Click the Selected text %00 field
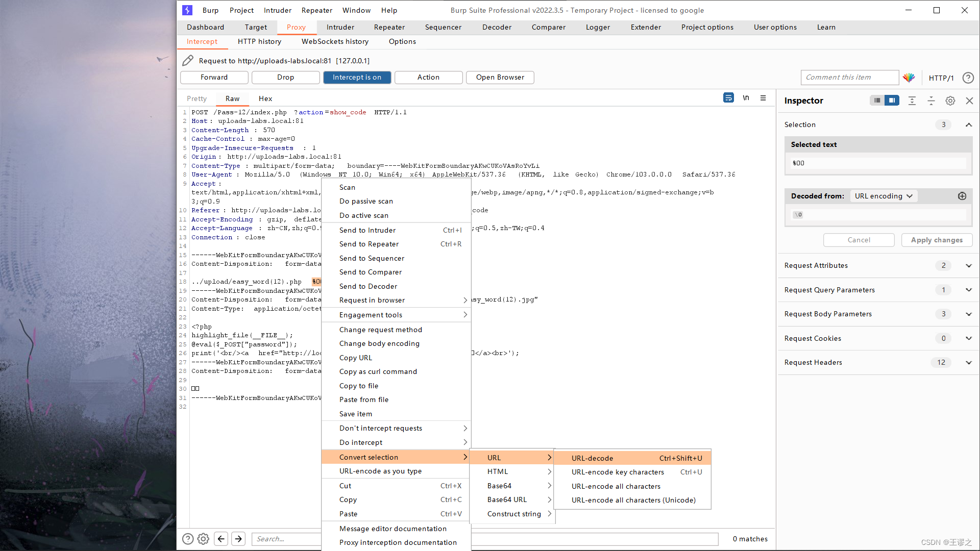 (x=878, y=163)
